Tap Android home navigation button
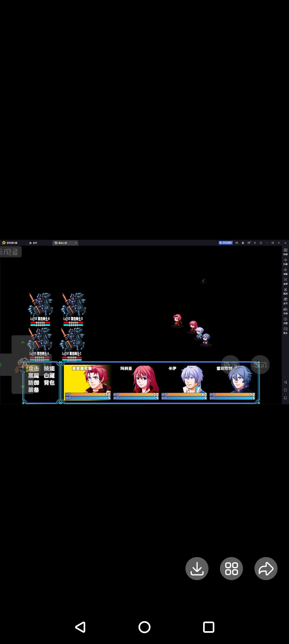The height and width of the screenshot is (644, 289). (x=144, y=627)
